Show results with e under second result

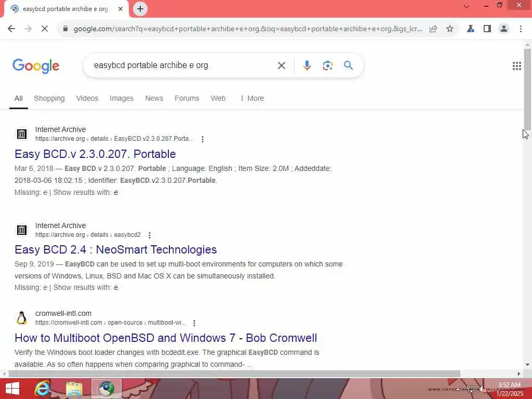(x=116, y=288)
